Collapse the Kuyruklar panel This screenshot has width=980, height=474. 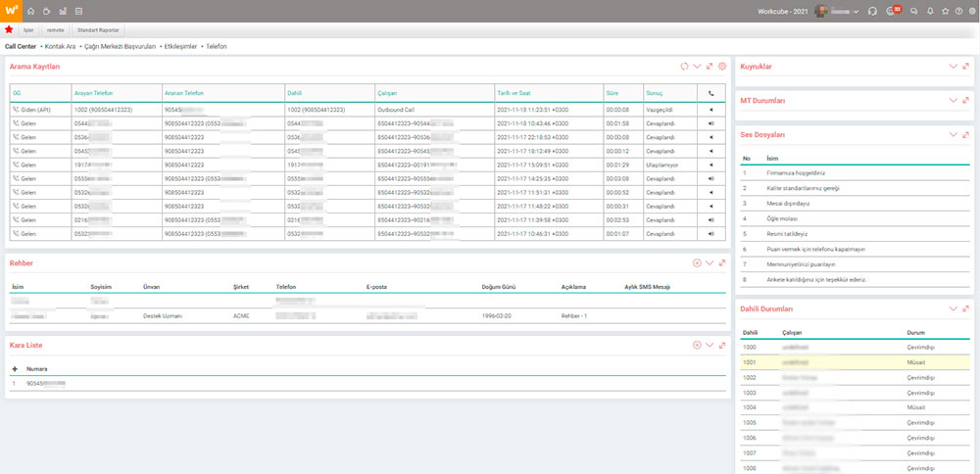click(x=954, y=67)
